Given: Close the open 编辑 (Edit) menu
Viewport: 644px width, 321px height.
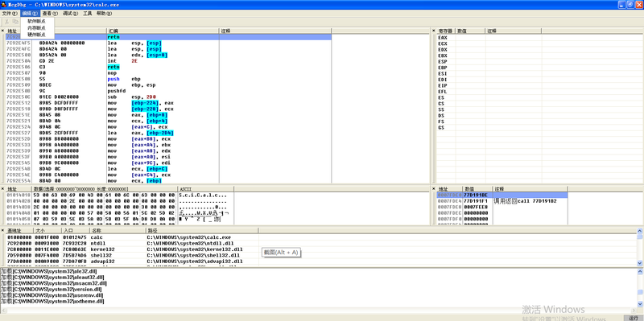Looking at the screenshot, I should [30, 13].
